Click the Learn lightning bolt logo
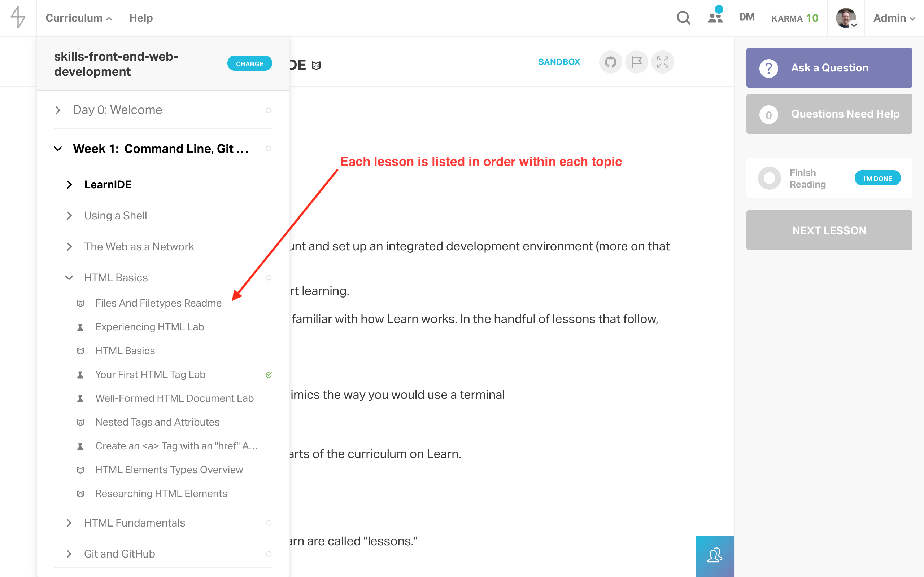This screenshot has width=924, height=577. point(18,17)
